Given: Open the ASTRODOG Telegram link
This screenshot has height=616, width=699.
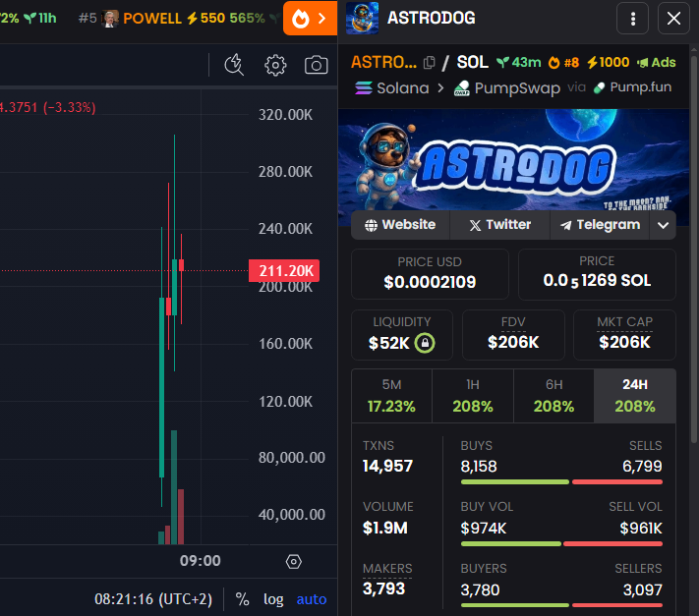Looking at the screenshot, I should click(600, 225).
